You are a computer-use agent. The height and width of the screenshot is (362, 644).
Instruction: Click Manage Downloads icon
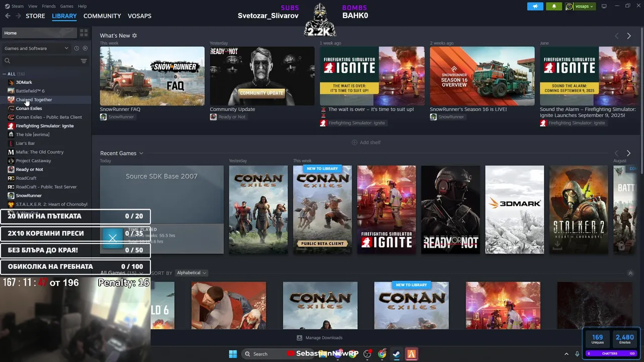pyautogui.click(x=299, y=338)
